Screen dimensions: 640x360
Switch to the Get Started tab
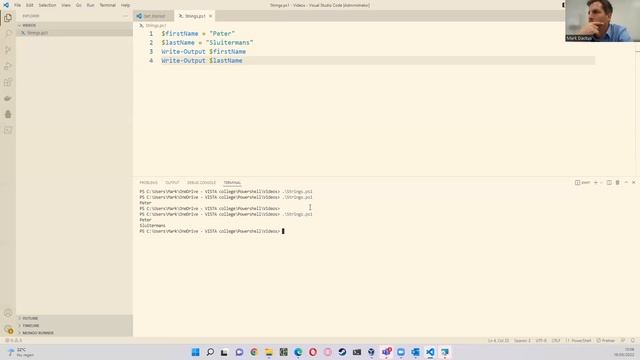point(153,16)
